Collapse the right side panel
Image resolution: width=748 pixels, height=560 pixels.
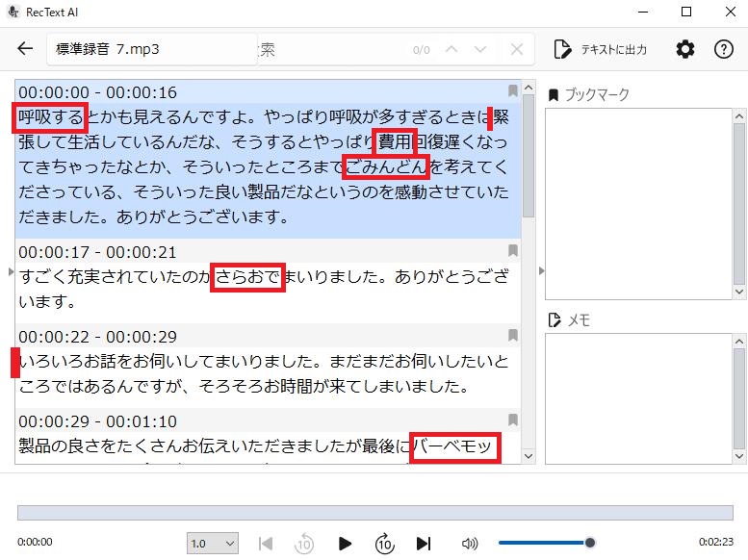540,271
